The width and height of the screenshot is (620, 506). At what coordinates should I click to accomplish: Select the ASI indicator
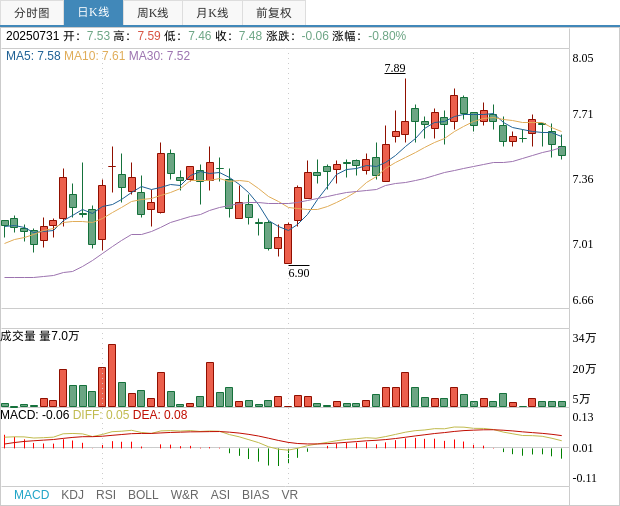(220, 495)
